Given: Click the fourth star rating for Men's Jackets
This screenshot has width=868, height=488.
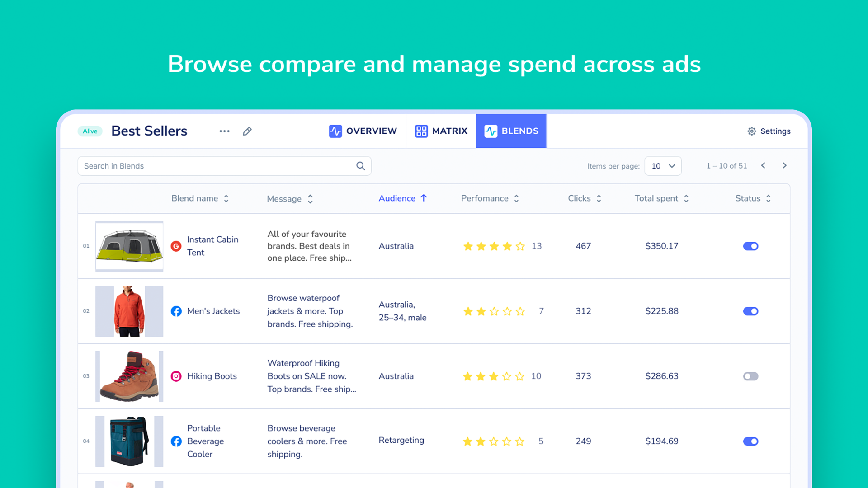Looking at the screenshot, I should pos(507,311).
